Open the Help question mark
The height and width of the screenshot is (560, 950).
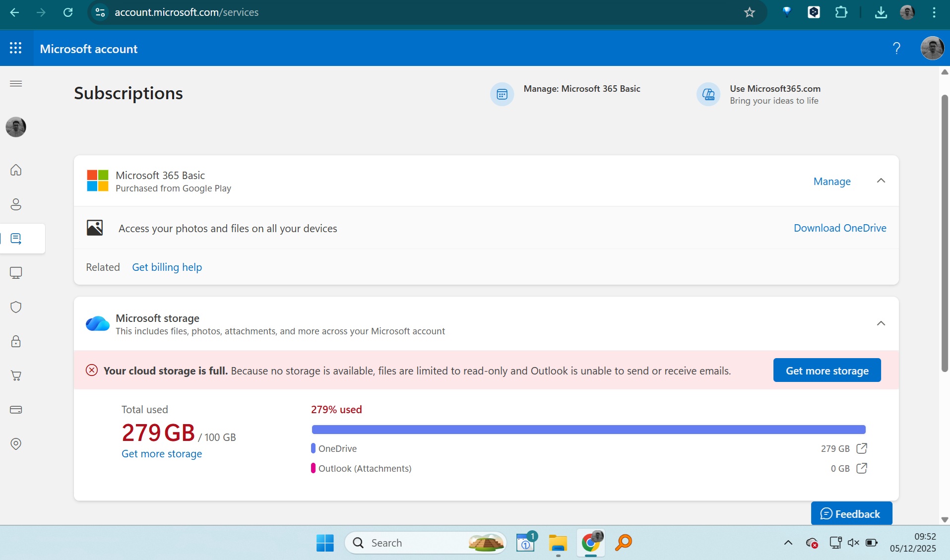(896, 48)
